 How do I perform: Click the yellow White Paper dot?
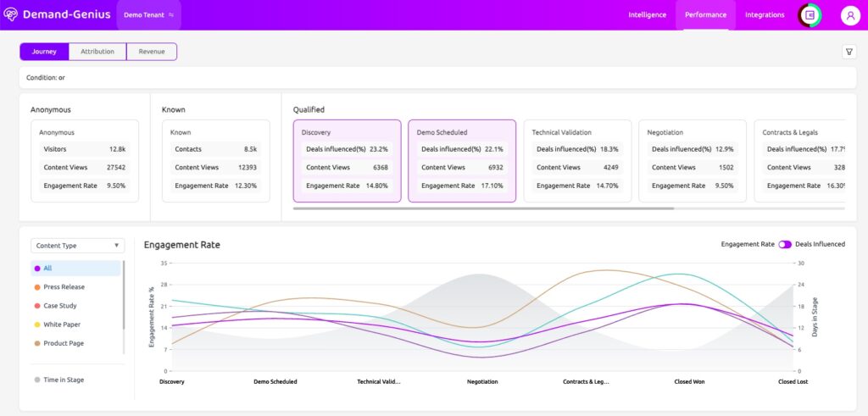click(x=36, y=324)
